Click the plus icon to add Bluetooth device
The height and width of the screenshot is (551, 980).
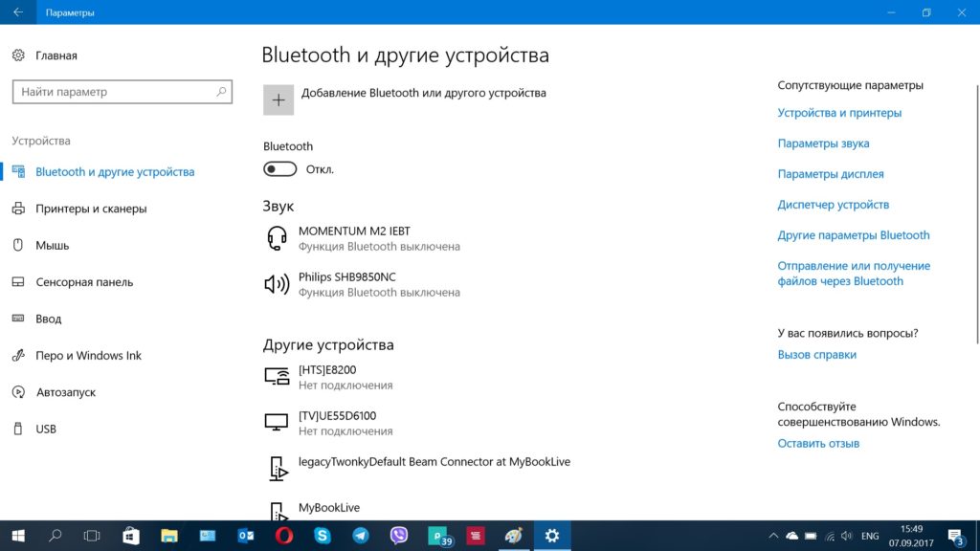[x=278, y=99]
